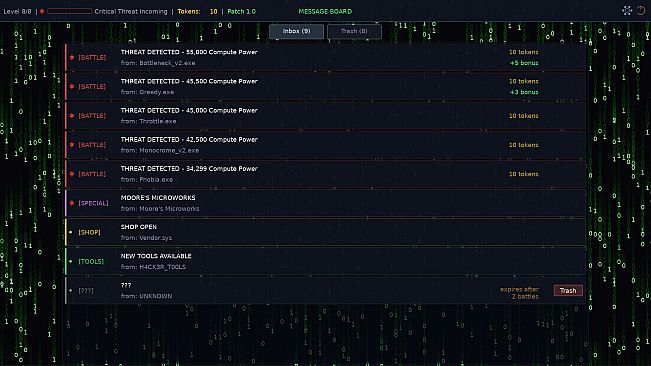This screenshot has height=366, width=651.
Task: Click the red threat indicator dot in header
Action: tap(42, 11)
